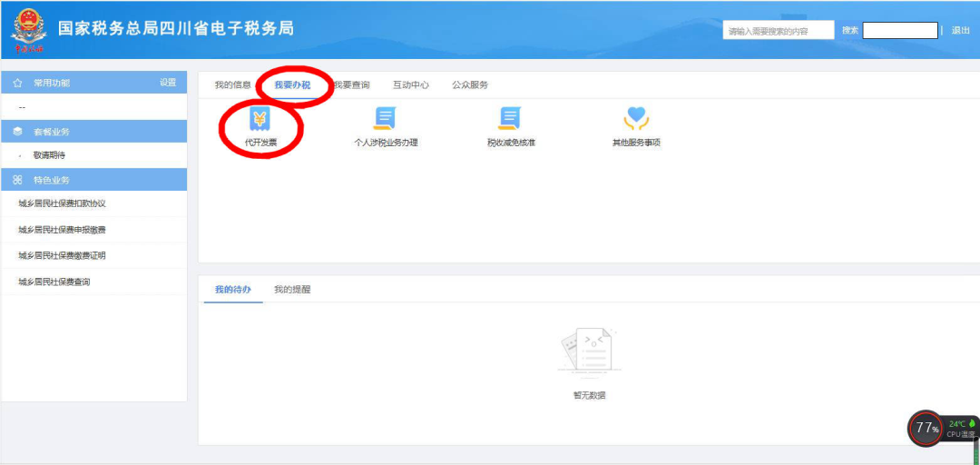Open 城乡居民社保费缴费证明
980x465 pixels.
[x=62, y=256]
